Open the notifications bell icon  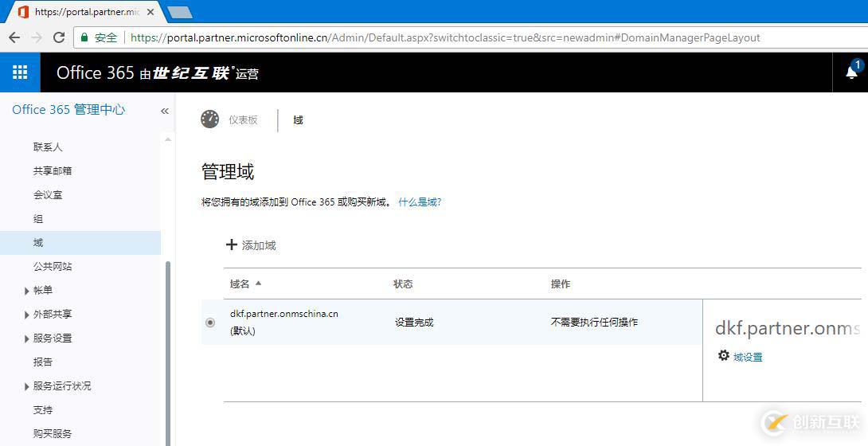(x=852, y=72)
